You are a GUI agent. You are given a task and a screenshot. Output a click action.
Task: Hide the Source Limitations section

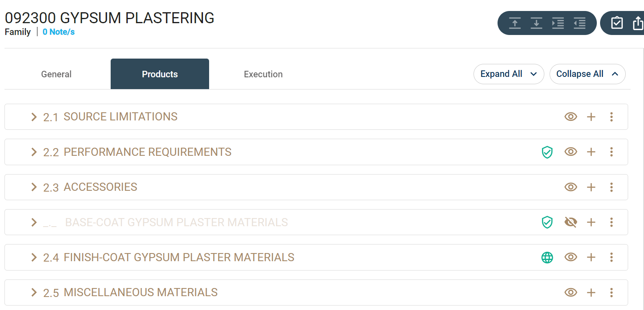pos(571,117)
